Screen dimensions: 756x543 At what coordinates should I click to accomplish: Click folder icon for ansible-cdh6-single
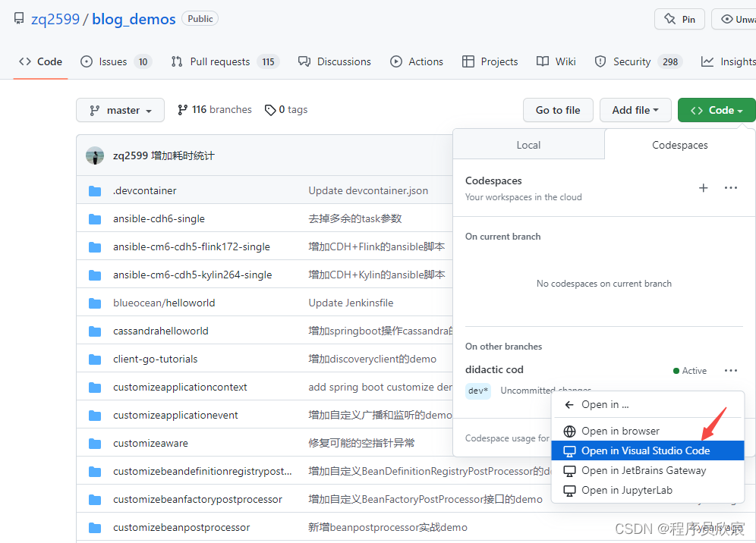95,218
